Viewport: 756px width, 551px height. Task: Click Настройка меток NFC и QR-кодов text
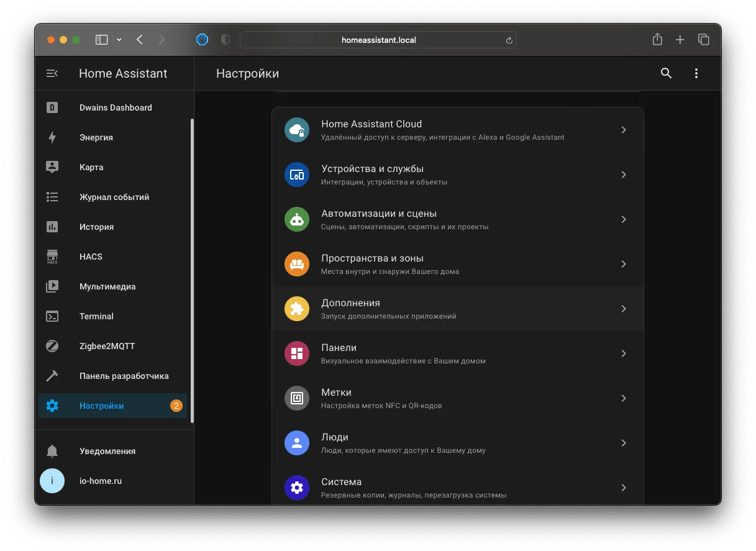(381, 406)
